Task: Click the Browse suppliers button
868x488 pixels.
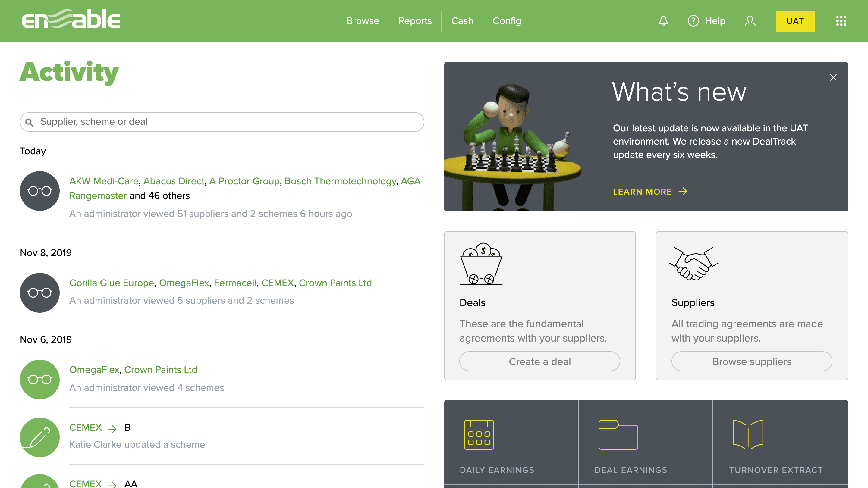Action: [x=751, y=361]
